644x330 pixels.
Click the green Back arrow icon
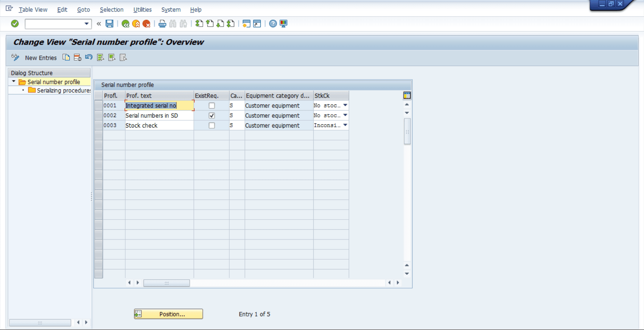[x=126, y=24]
